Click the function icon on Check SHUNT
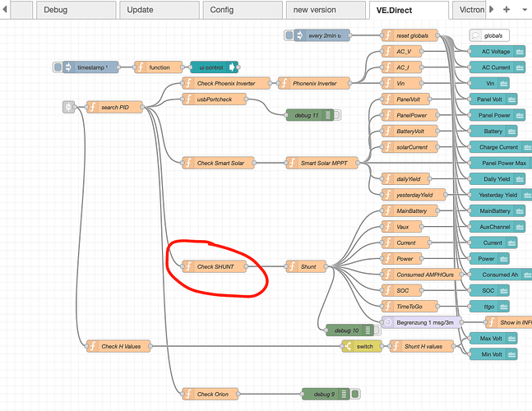 [187, 266]
